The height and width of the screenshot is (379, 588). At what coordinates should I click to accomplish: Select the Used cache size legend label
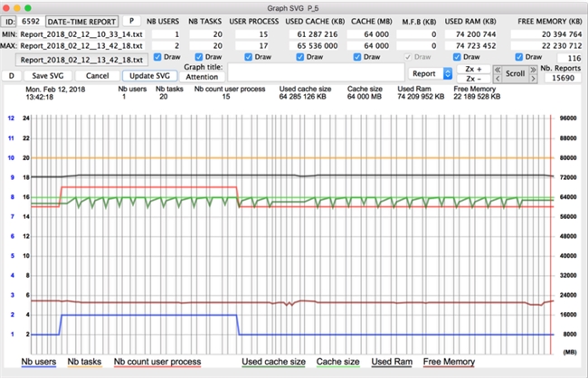pos(273,362)
